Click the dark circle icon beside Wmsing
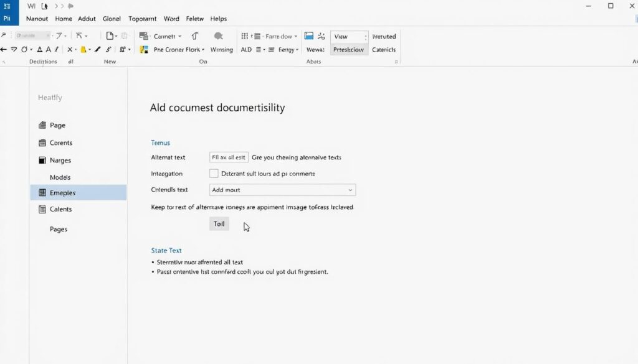Image resolution: width=638 pixels, height=364 pixels. (219, 36)
